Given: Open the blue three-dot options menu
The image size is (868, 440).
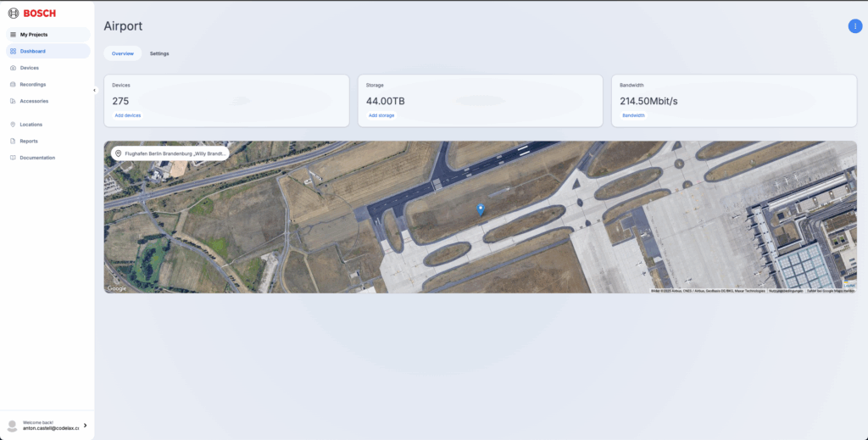Looking at the screenshot, I should [854, 26].
